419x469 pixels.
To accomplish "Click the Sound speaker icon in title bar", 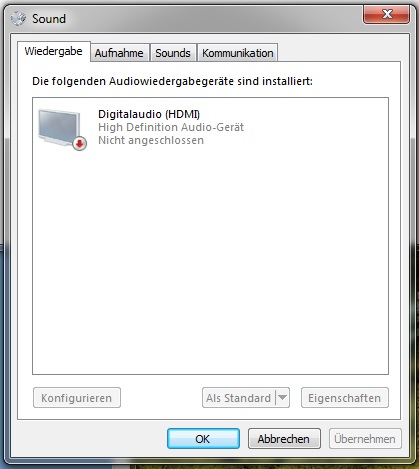I will pyautogui.click(x=18, y=18).
